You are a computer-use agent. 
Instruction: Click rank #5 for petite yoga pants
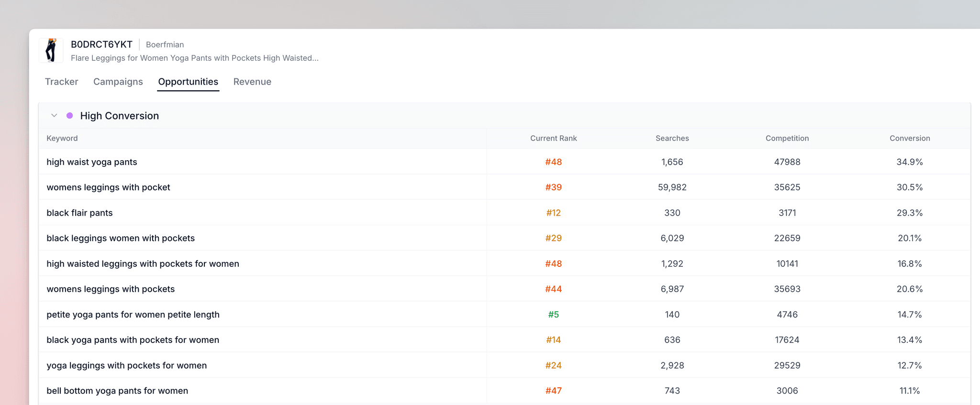pos(553,315)
